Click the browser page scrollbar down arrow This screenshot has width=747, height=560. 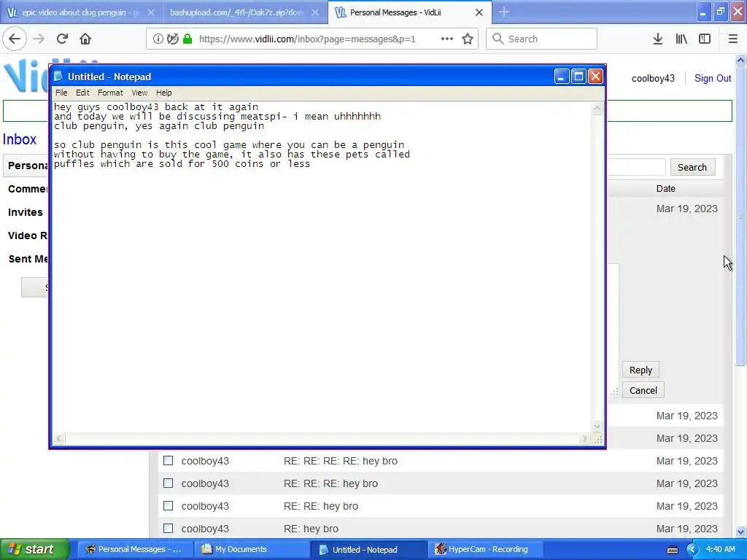[x=741, y=532]
